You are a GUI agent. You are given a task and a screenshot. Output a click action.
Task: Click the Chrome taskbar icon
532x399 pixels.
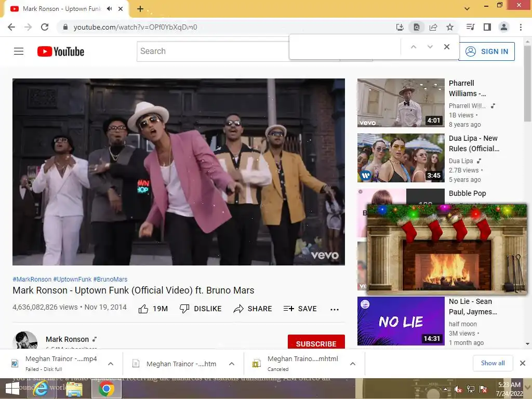(107, 389)
